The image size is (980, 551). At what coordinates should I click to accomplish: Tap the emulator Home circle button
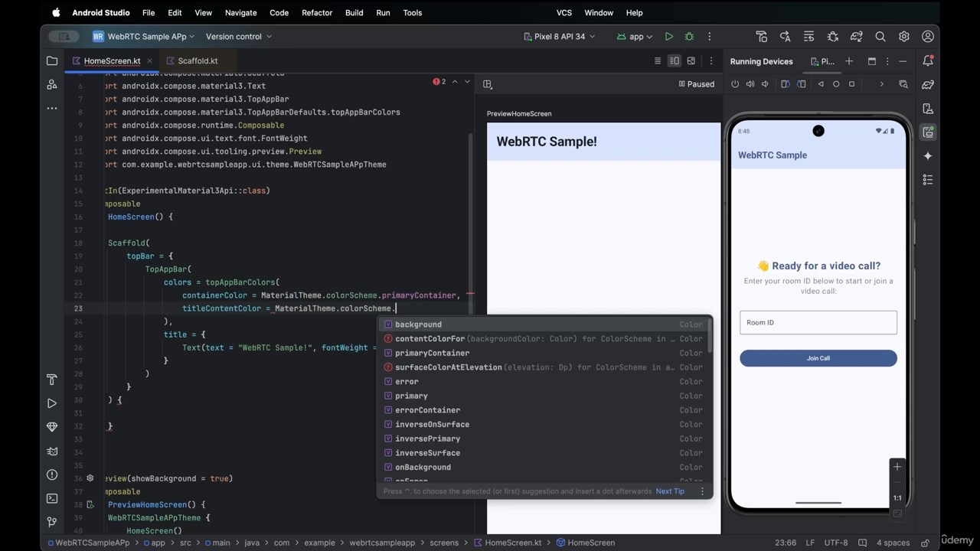[836, 84]
